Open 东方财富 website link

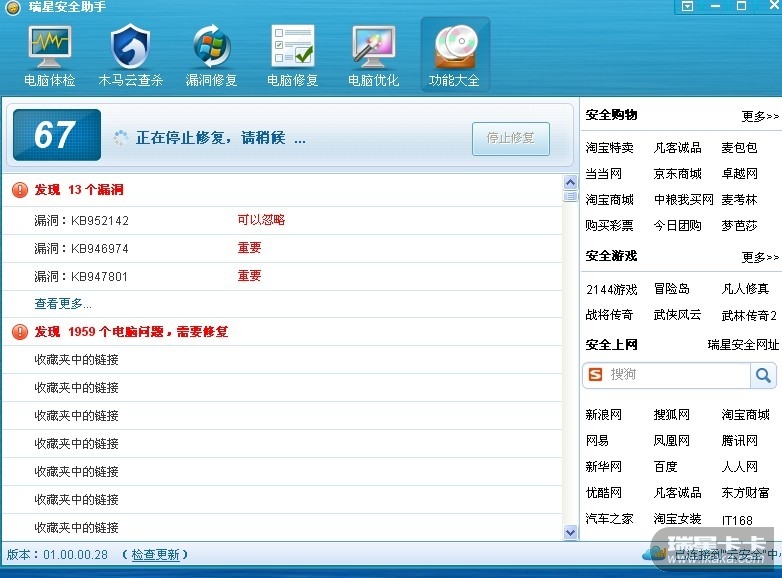[745, 492]
